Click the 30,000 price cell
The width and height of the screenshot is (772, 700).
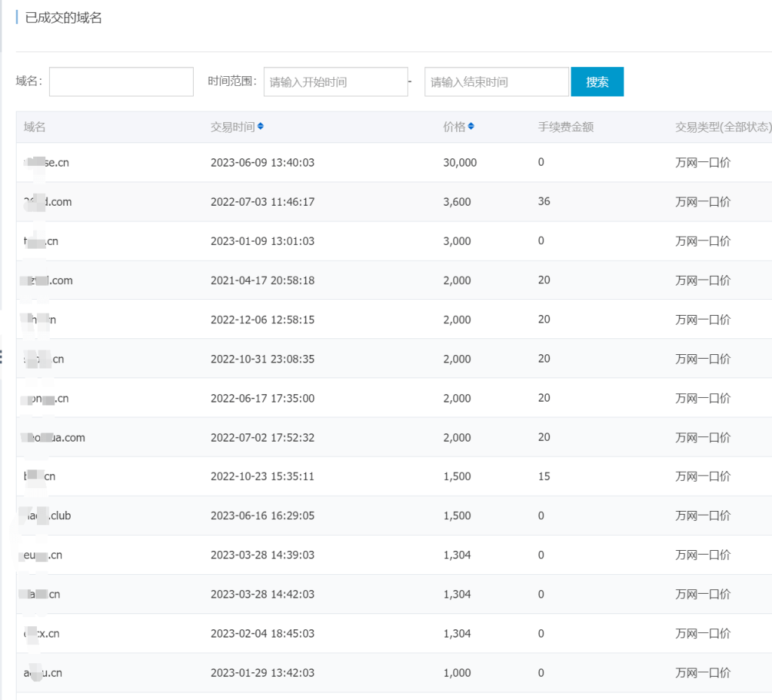pyautogui.click(x=460, y=163)
